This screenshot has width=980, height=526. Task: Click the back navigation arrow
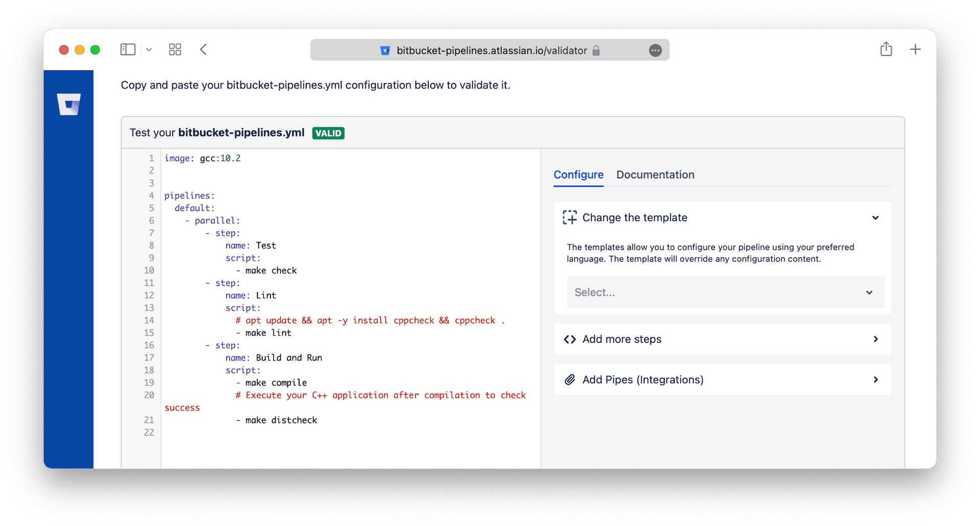[x=203, y=49]
